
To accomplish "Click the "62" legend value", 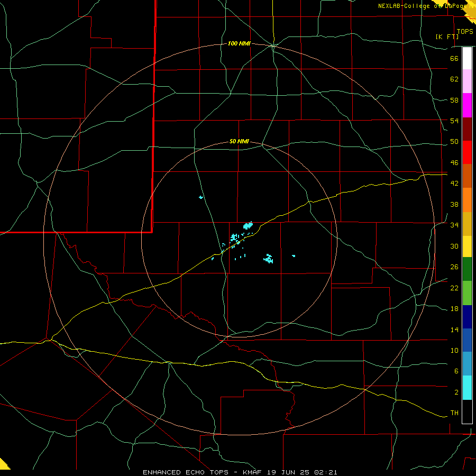I will (454, 79).
